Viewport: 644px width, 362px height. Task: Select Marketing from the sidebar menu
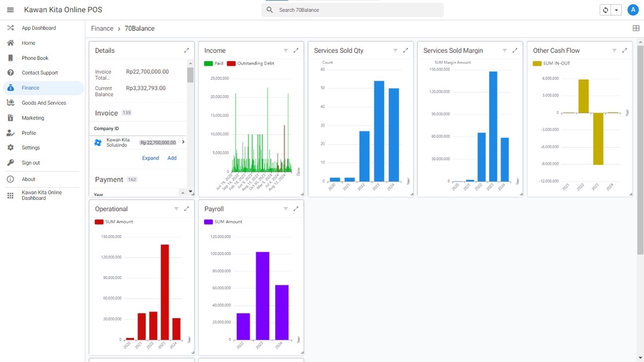[x=33, y=118]
